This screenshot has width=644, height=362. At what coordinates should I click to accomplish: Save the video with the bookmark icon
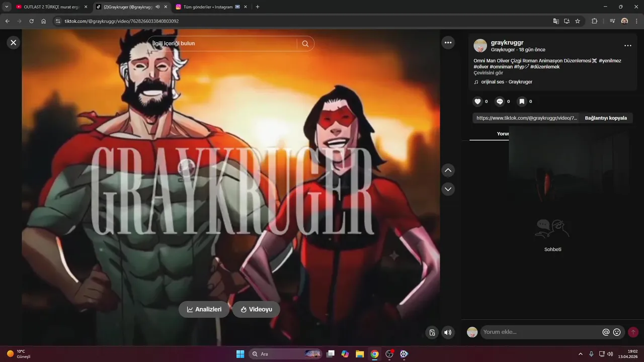[522, 102]
